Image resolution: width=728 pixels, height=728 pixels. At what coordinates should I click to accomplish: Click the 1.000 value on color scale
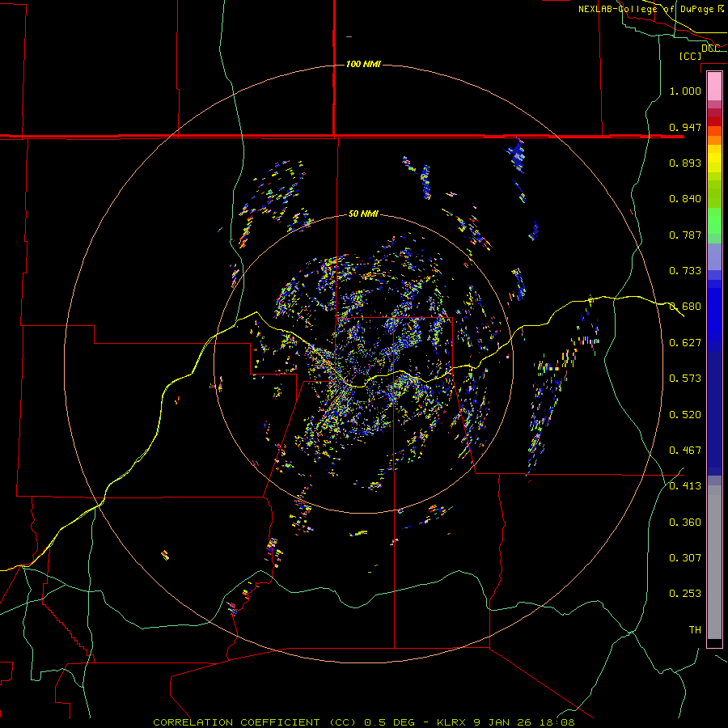[x=685, y=91]
